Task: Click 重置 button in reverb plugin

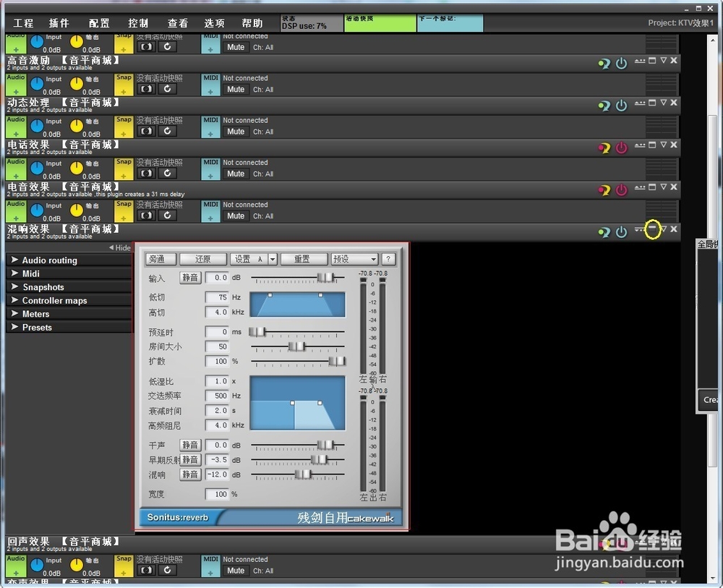Action: point(302,259)
